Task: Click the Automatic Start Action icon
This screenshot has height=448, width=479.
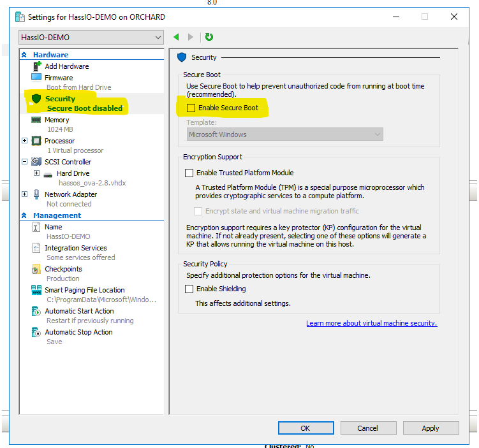Action: pyautogui.click(x=36, y=311)
